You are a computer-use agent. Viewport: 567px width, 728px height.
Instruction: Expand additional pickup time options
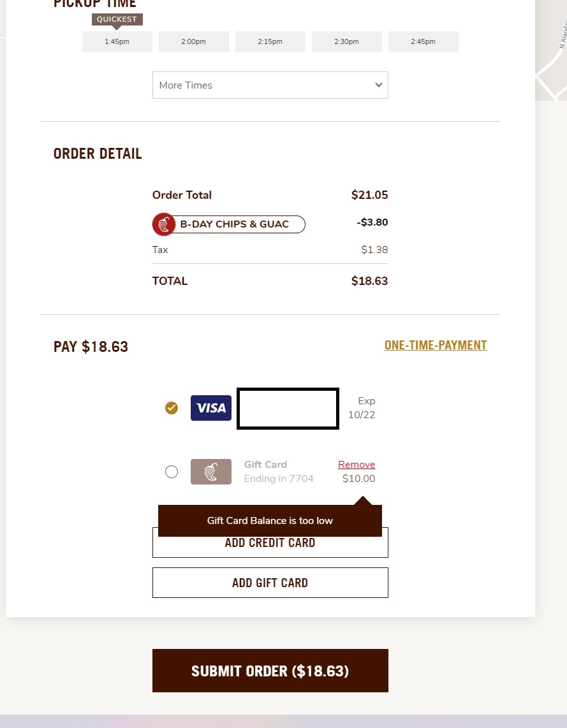(270, 85)
